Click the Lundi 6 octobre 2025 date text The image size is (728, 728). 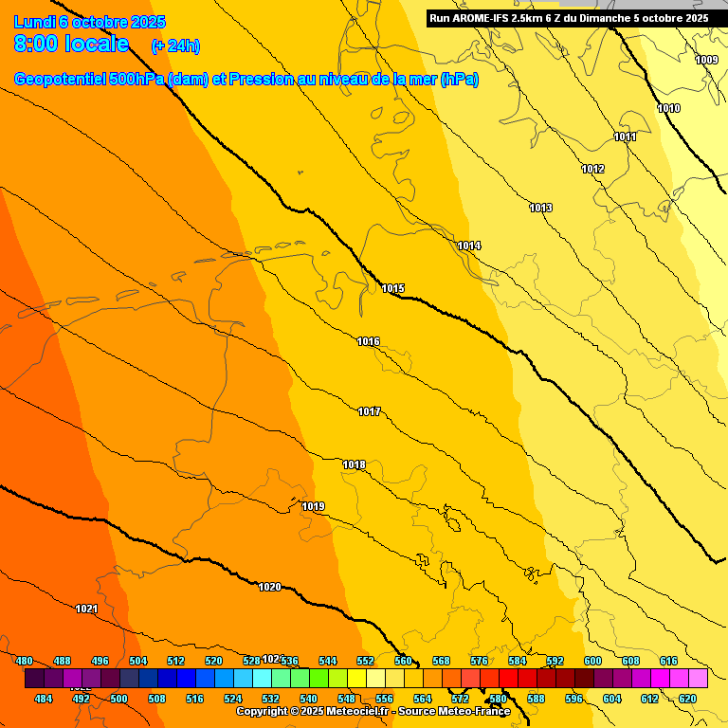pyautogui.click(x=90, y=22)
